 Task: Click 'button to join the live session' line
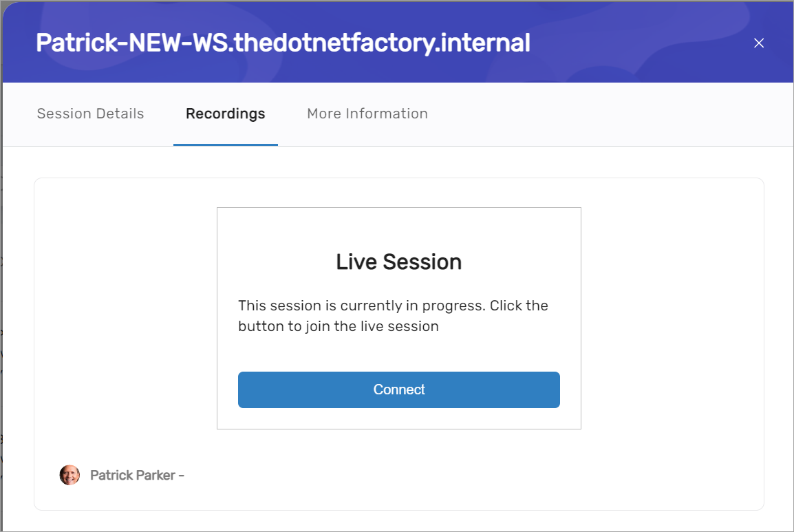pos(339,326)
